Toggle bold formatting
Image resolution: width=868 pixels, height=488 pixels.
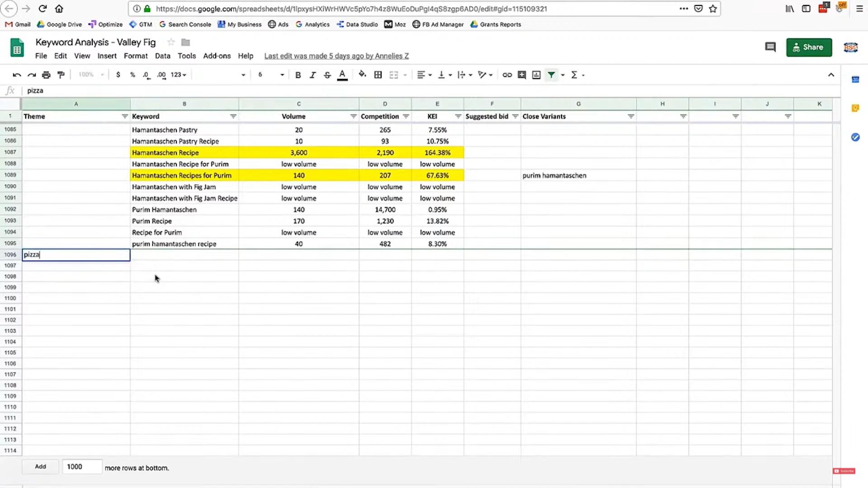[x=298, y=75]
